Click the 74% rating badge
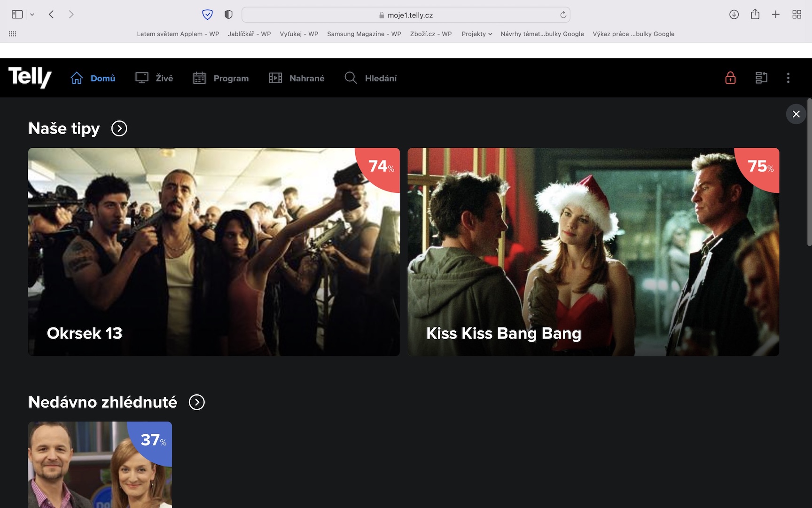The width and height of the screenshot is (812, 508). coord(381,166)
